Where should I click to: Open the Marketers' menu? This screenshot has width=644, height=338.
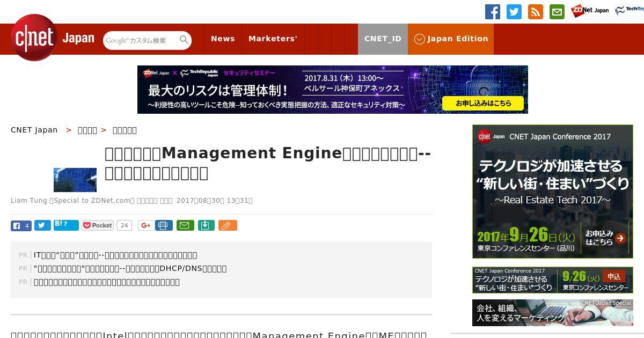point(273,39)
